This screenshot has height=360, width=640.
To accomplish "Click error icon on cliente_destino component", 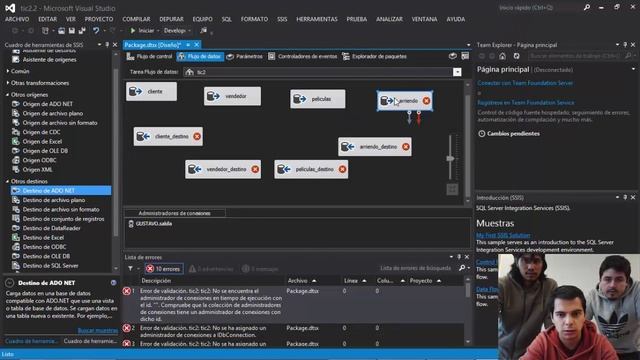I will tap(197, 136).
